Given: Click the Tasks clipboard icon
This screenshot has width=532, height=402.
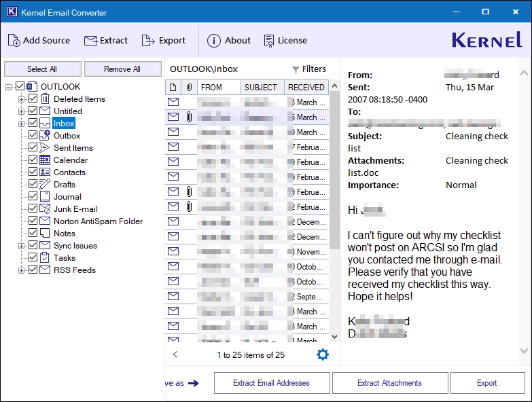Looking at the screenshot, I should (x=45, y=257).
